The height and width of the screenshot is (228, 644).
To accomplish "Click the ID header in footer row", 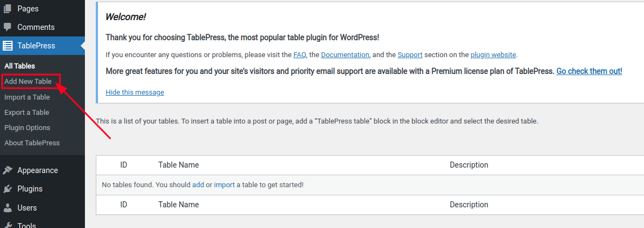I will [x=124, y=205].
